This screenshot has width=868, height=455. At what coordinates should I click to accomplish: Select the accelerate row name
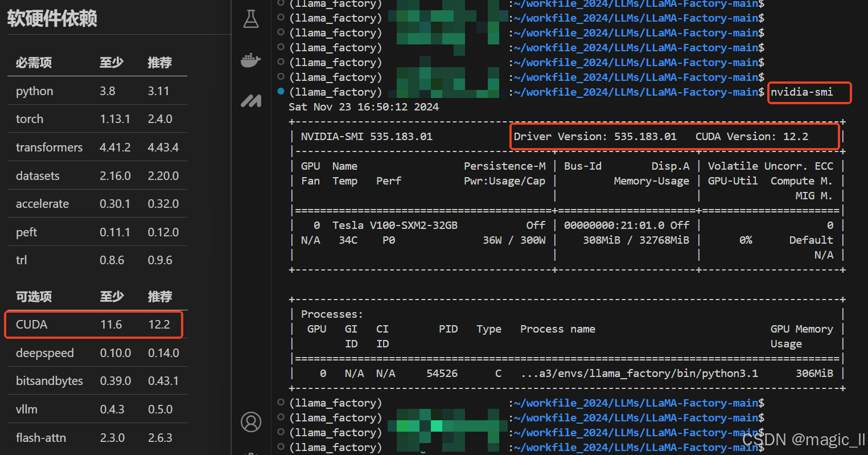point(42,204)
